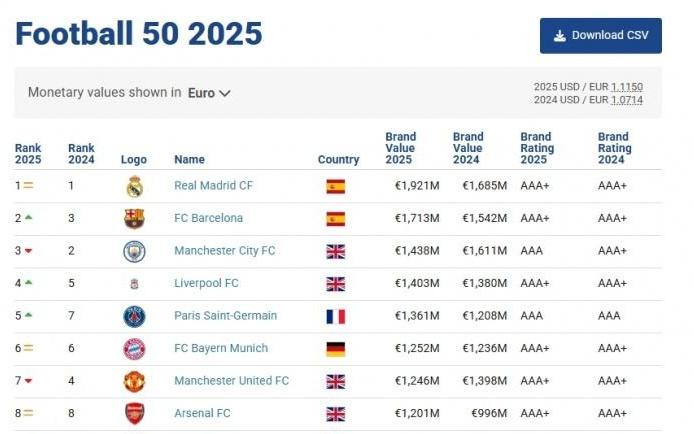This screenshot has width=694, height=434.
Task: Click the Arsenal FC cannon logo
Action: coord(134,413)
